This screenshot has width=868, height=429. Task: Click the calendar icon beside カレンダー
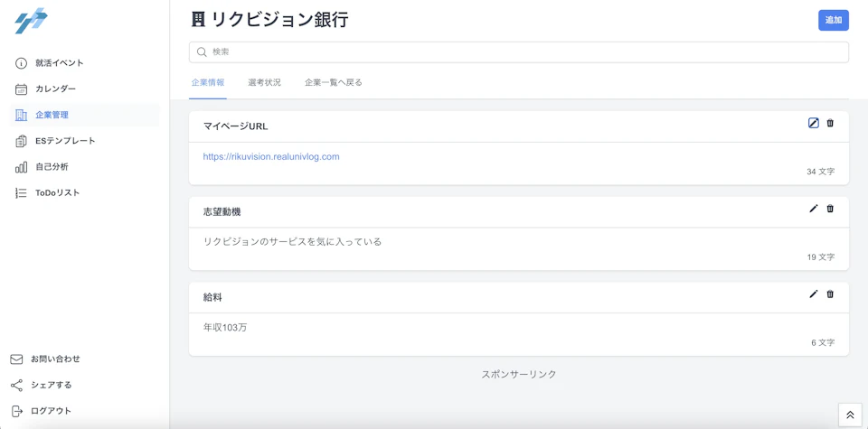(21, 89)
